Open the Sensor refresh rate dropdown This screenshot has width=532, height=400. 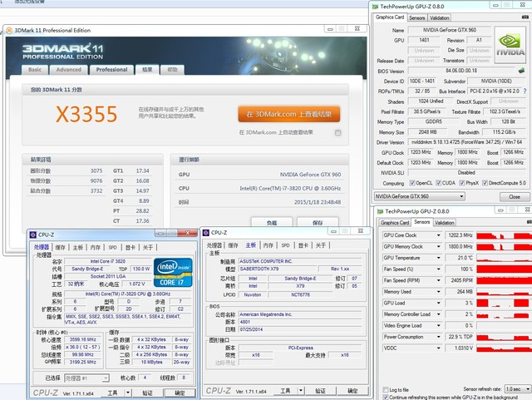click(517, 389)
